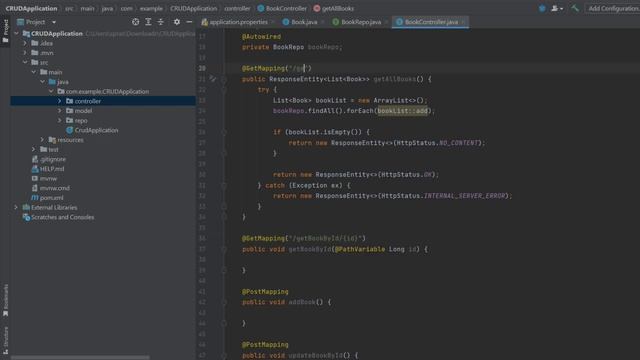The height and width of the screenshot is (360, 640).
Task: Expand External Libraries node
Action: pos(16,207)
